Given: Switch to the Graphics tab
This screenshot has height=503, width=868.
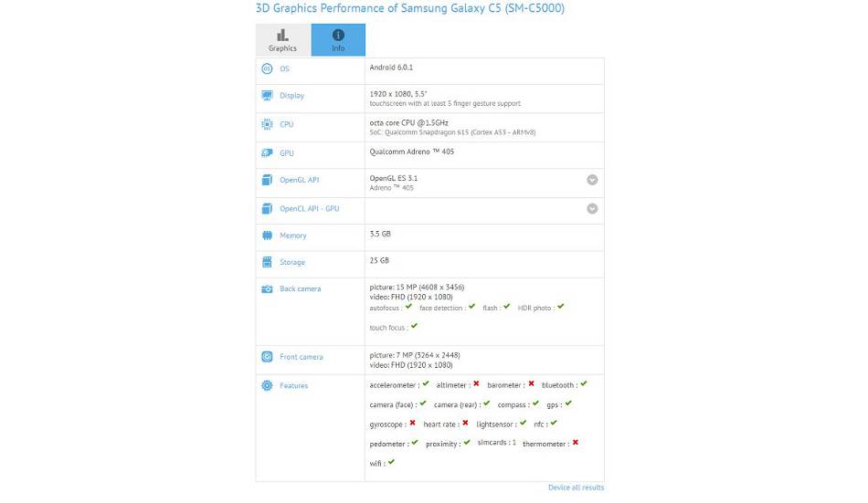Looking at the screenshot, I should click(x=283, y=40).
